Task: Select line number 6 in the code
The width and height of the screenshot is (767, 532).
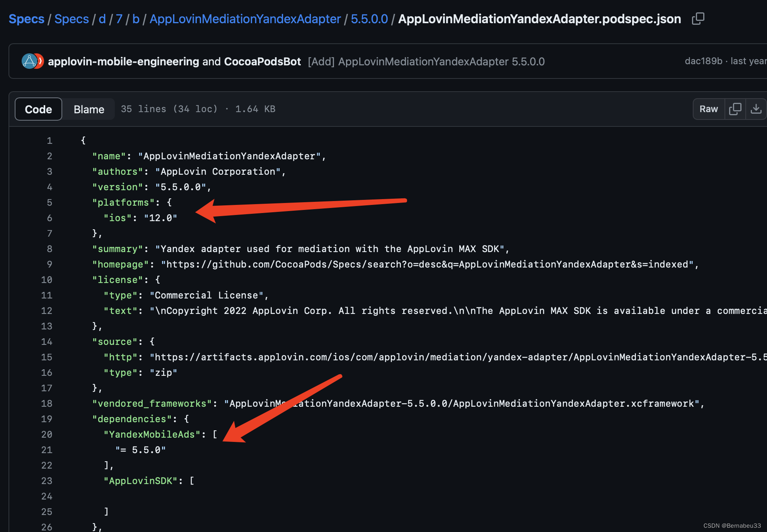Action: (x=49, y=218)
